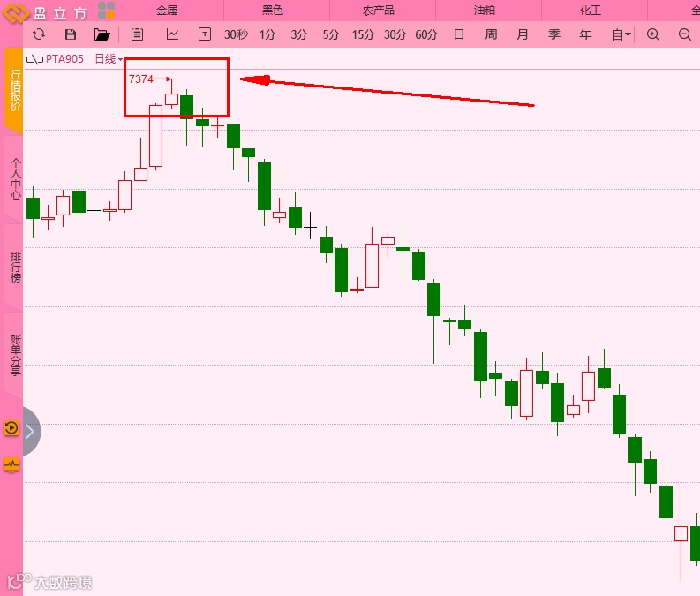Click the 7374 high price label
700x596 pixels.
point(141,79)
